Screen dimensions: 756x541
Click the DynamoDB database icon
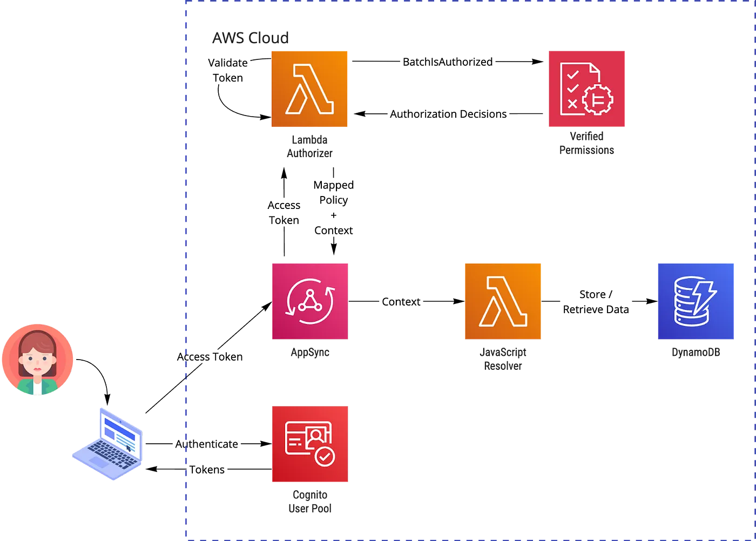coord(696,301)
